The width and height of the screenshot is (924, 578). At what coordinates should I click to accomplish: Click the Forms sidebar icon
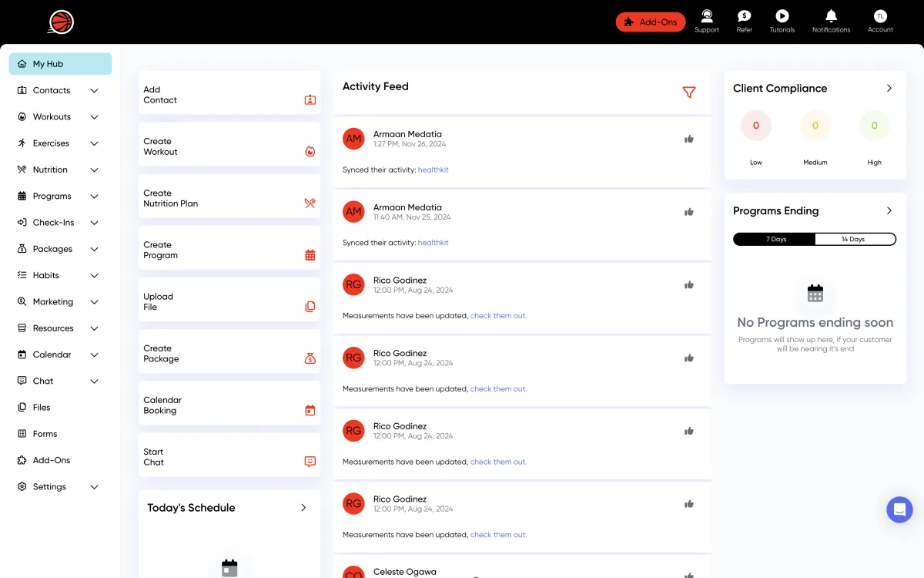[x=22, y=434]
